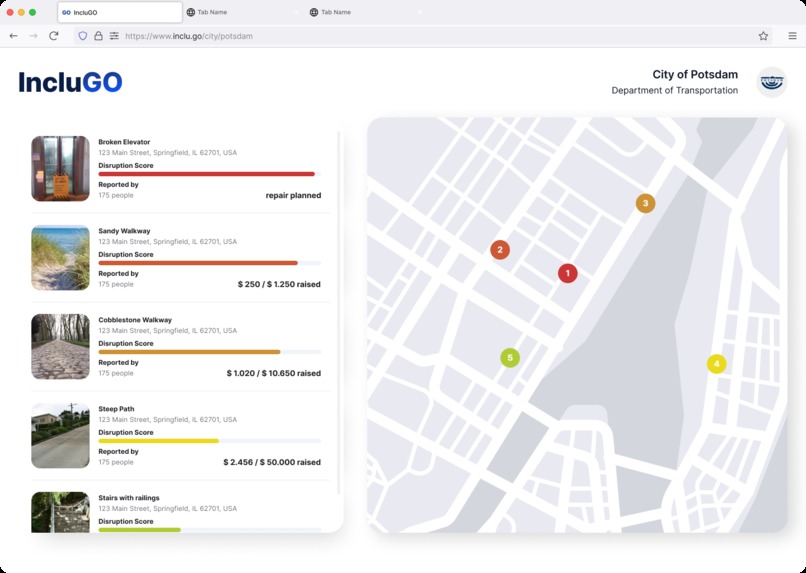This screenshot has width=806, height=573.
Task: Click '$ 250 / $ 1.250 raised'
Action: [x=279, y=284]
